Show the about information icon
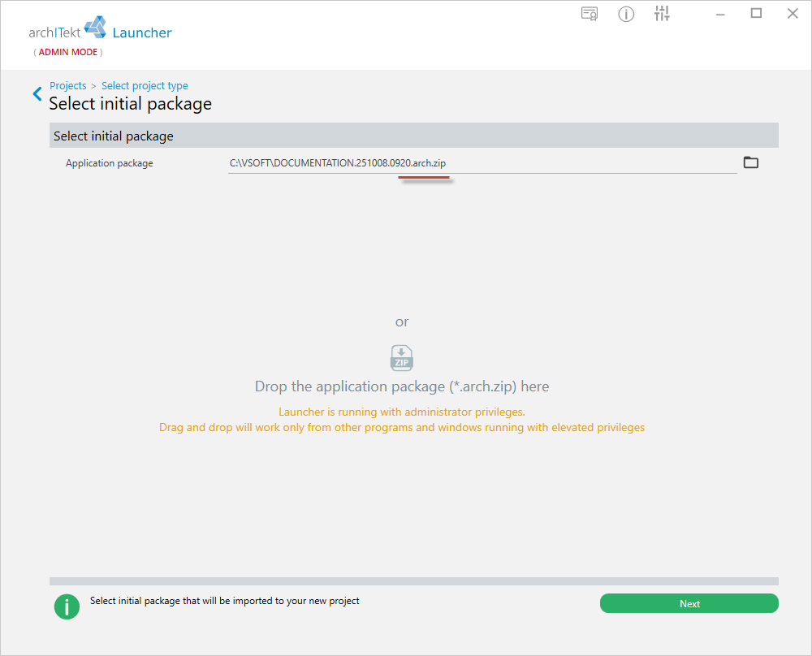The height and width of the screenshot is (656, 812). (626, 14)
